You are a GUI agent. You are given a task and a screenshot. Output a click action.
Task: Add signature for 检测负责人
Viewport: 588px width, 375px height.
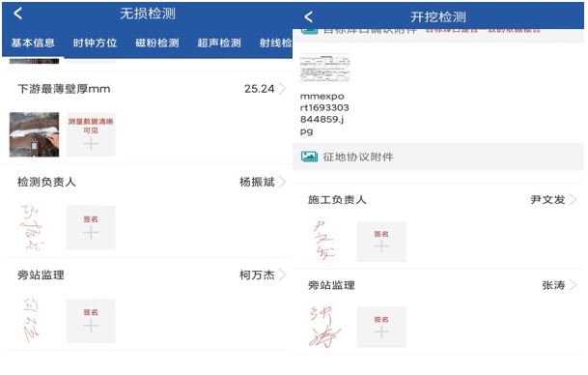point(91,227)
